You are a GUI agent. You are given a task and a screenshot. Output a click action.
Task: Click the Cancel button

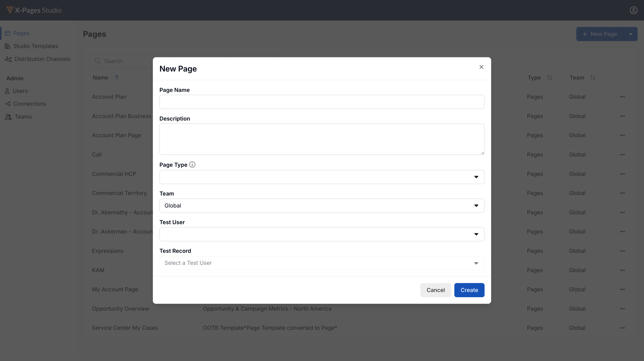[x=435, y=290]
